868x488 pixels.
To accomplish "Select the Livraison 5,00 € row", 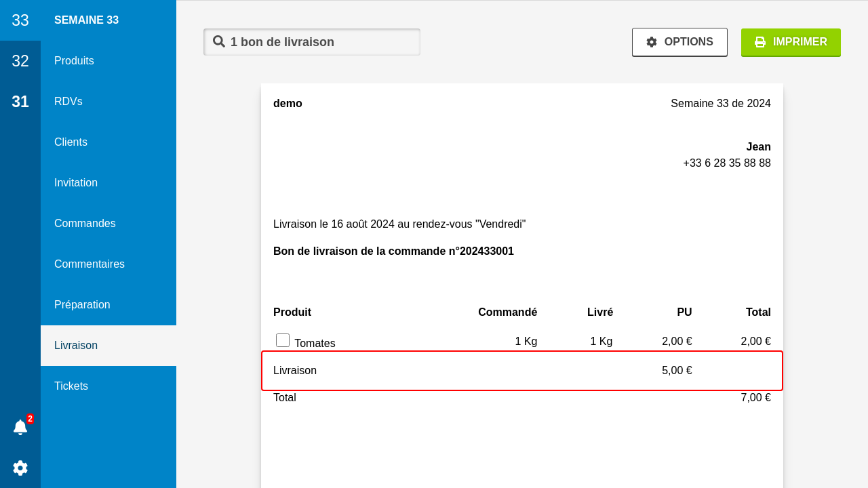I will pos(521,371).
